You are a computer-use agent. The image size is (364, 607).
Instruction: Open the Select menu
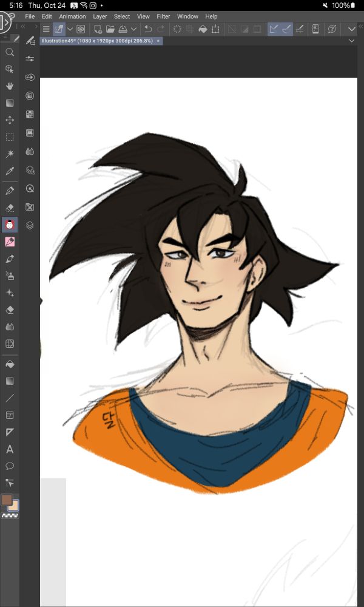[122, 16]
